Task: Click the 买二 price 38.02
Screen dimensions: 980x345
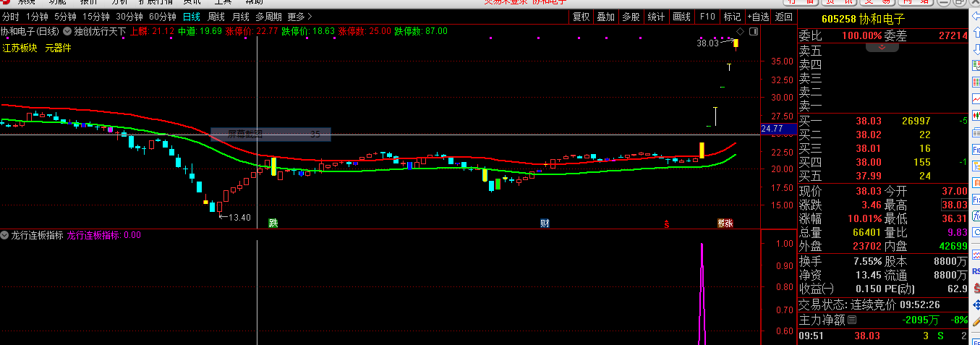Action: (868, 135)
